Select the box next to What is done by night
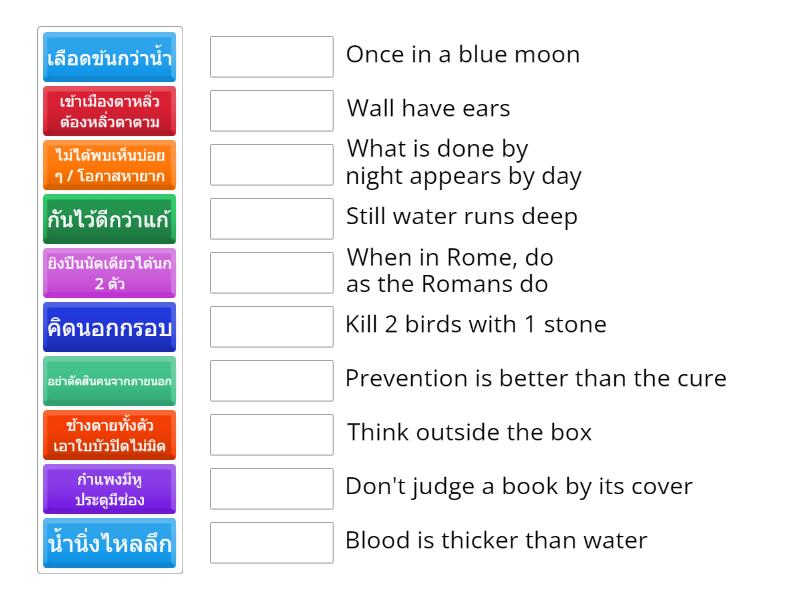 click(x=272, y=163)
